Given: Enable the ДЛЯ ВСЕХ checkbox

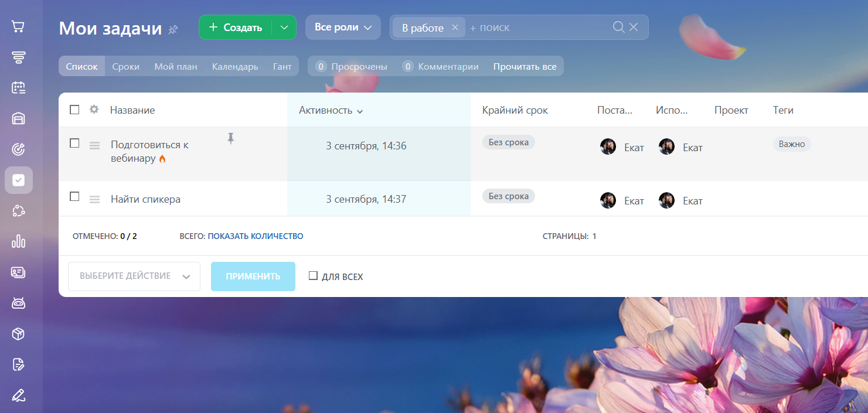Looking at the screenshot, I should (x=313, y=276).
